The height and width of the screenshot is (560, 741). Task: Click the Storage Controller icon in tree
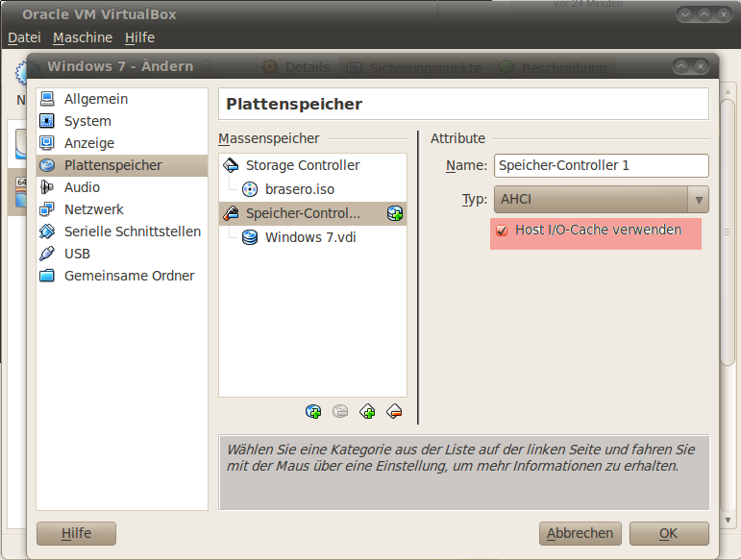tap(231, 165)
